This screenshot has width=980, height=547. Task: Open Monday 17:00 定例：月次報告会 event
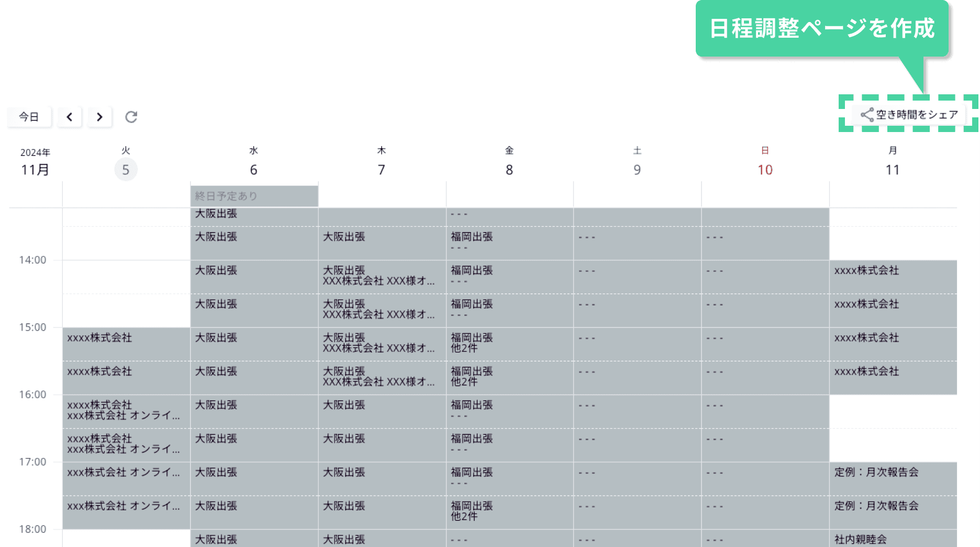click(893, 479)
